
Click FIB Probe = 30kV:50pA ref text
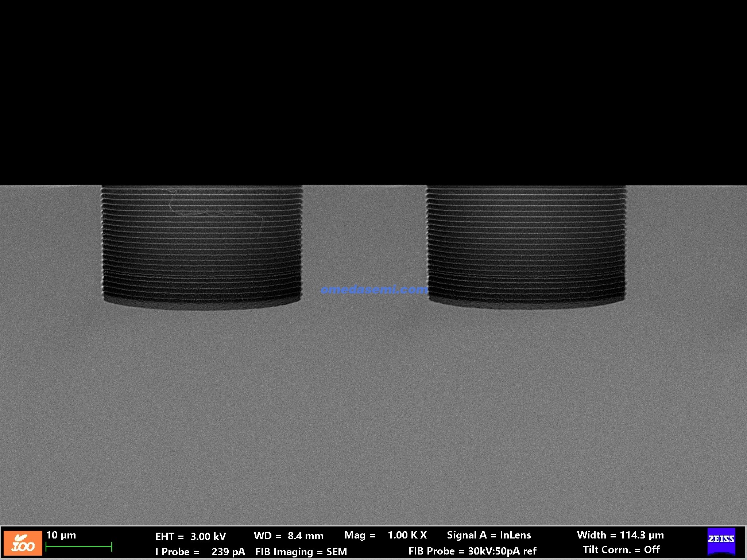click(x=472, y=551)
